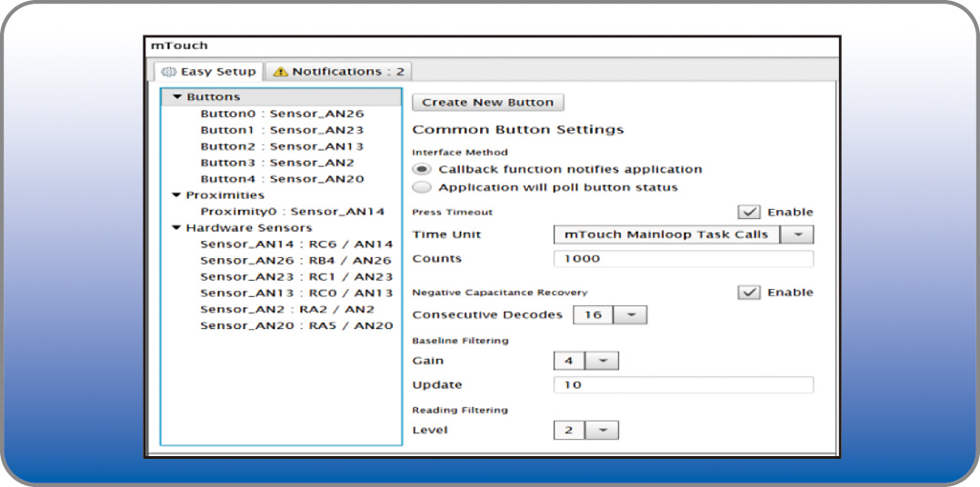Collapse the Hardware Sensors tree node
The width and height of the screenshot is (980, 487).
pyautogui.click(x=177, y=228)
